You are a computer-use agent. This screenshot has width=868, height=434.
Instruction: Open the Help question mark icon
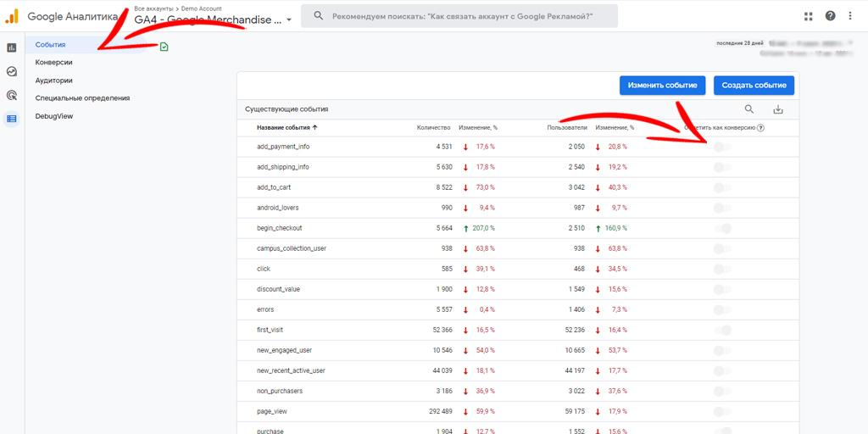pos(830,16)
